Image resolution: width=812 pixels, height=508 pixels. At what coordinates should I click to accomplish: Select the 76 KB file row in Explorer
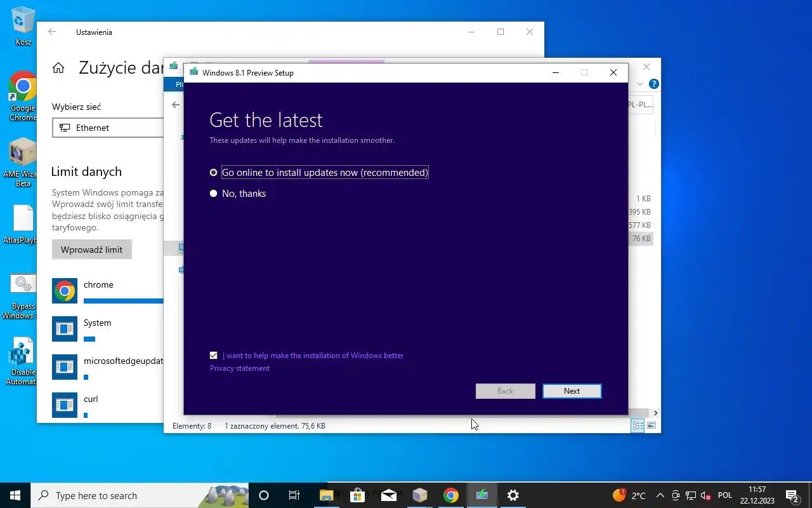coord(641,239)
